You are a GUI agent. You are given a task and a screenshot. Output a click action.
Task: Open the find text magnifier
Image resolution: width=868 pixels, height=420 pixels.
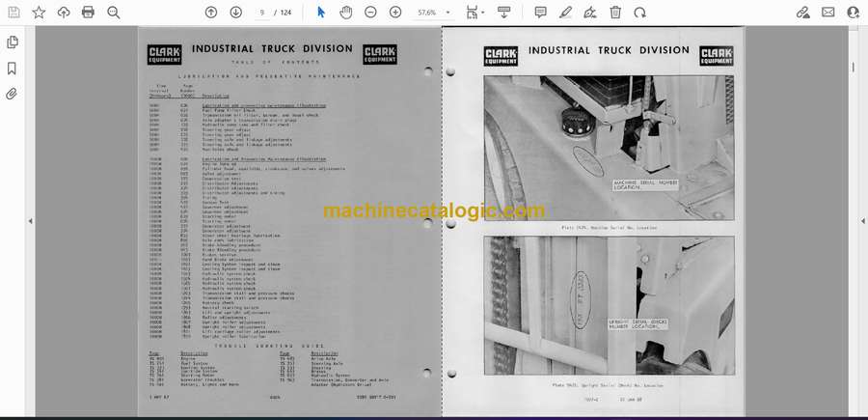[114, 13]
